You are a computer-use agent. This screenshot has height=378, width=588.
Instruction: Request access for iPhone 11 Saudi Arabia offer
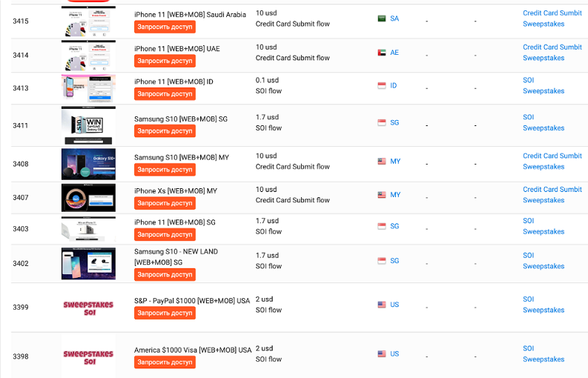coord(165,27)
